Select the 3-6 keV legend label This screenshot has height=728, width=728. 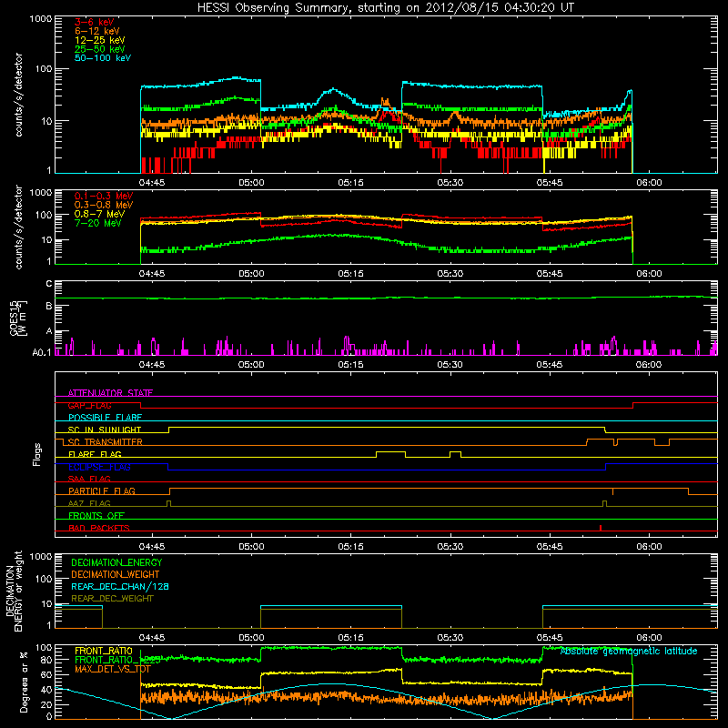click(x=95, y=22)
